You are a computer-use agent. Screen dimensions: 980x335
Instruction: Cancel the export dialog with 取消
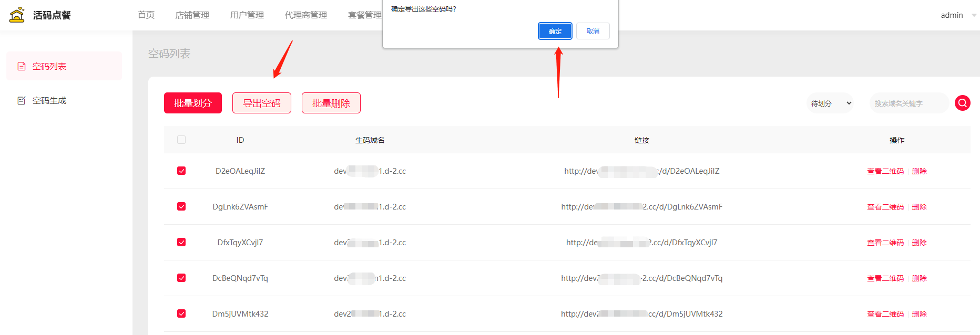coord(593,31)
